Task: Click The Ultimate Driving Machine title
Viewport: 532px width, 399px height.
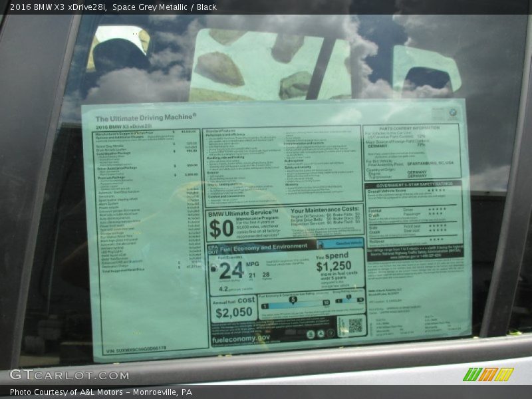Action: pyautogui.click(x=146, y=117)
